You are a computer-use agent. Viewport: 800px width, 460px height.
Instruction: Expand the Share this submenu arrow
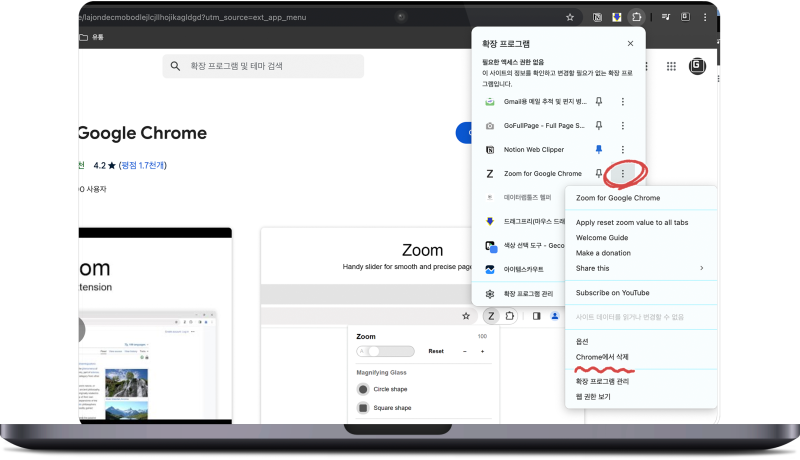coord(702,268)
